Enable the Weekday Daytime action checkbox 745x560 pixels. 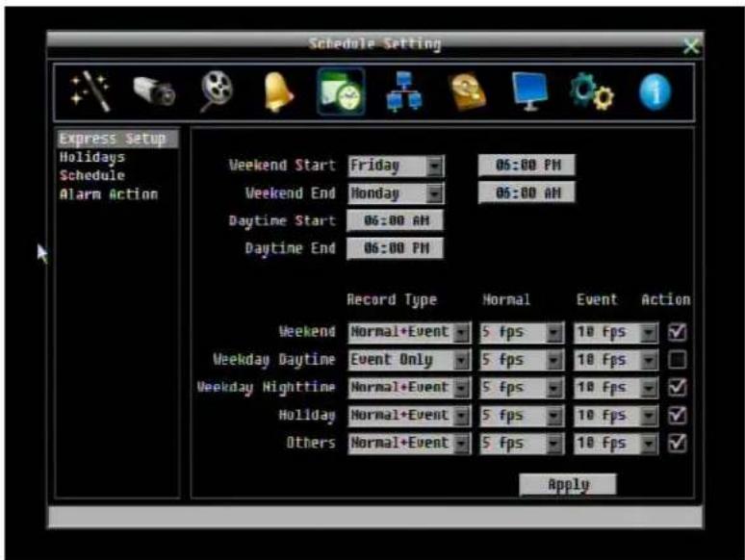point(677,360)
